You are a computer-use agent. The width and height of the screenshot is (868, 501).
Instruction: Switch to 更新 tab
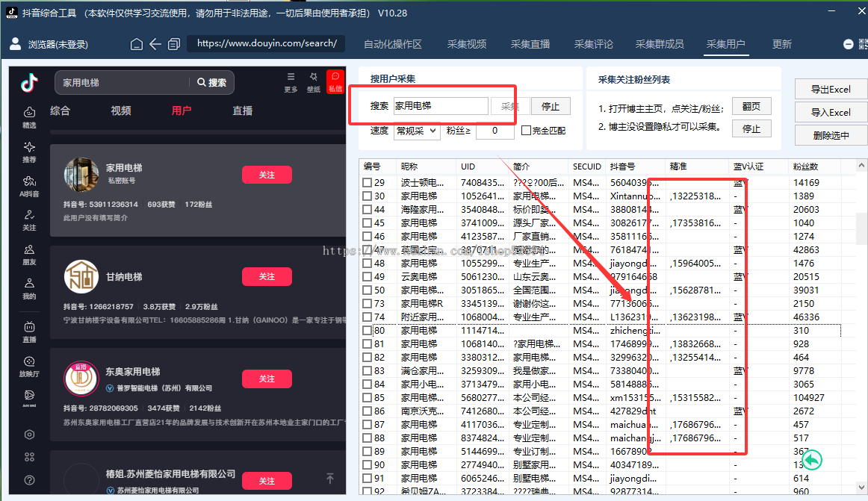(x=781, y=44)
